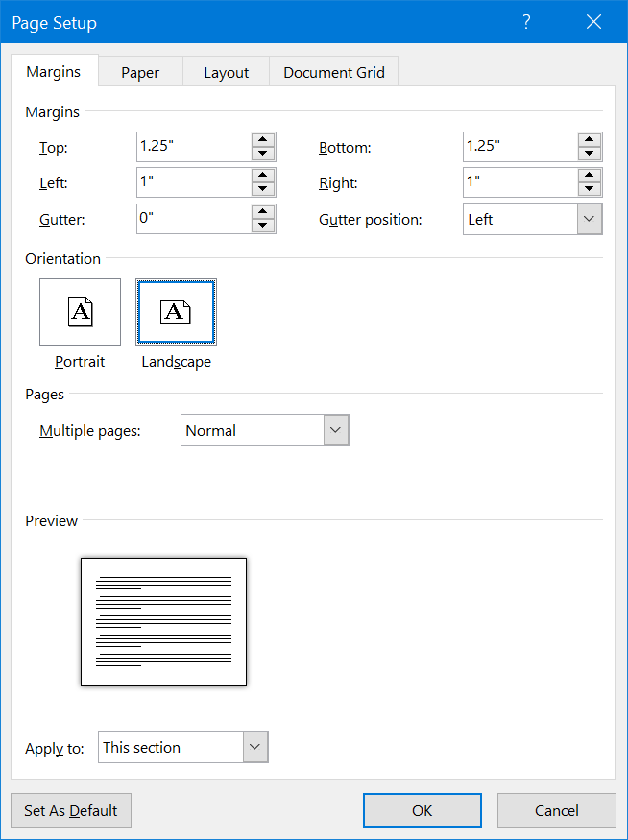628x840 pixels.
Task: Increase the Left margin using up spinner
Action: point(263,176)
